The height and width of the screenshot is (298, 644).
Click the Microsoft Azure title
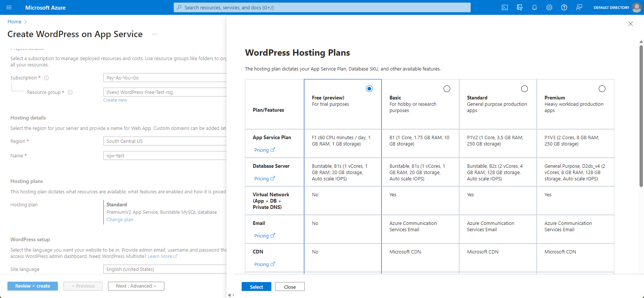point(45,7)
